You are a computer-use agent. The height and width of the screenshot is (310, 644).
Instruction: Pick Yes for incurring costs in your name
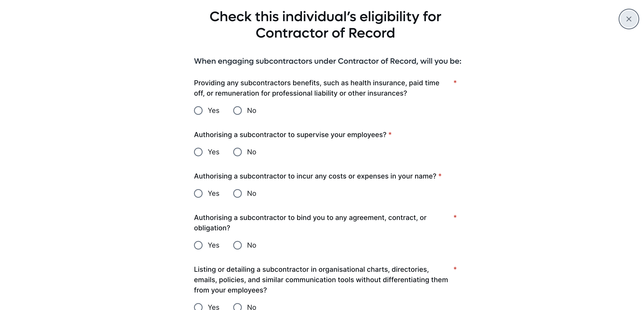click(x=198, y=193)
